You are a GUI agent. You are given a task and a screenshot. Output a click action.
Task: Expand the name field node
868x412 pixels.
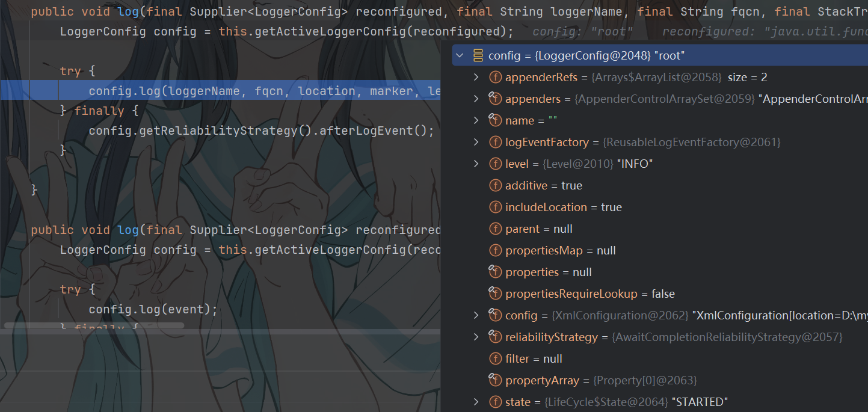click(x=476, y=121)
